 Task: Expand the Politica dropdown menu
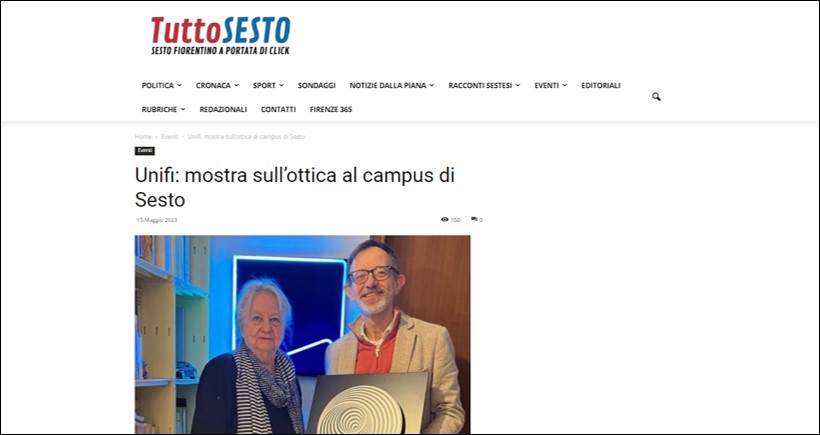pos(162,85)
